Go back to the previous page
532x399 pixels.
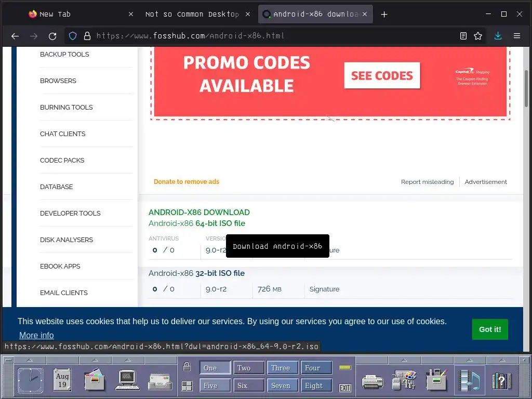pyautogui.click(x=15, y=36)
